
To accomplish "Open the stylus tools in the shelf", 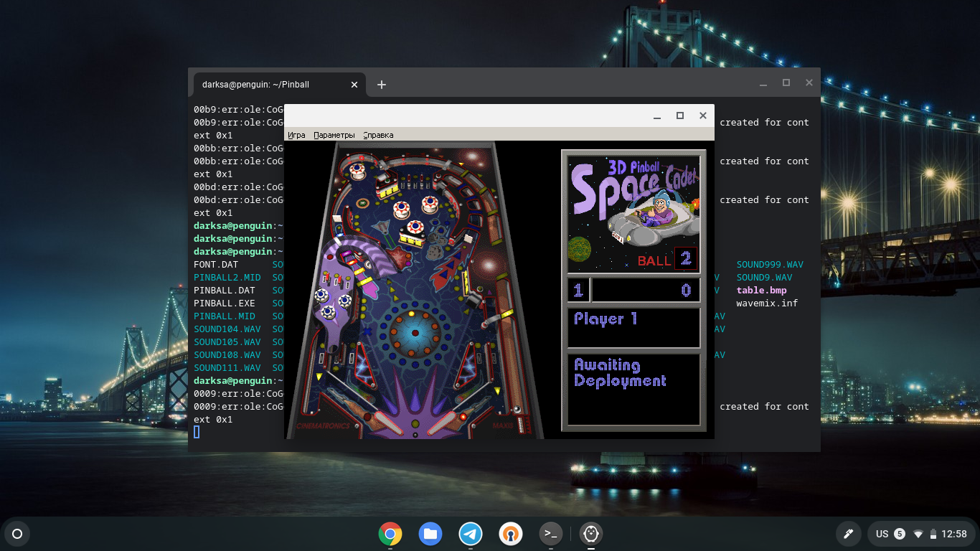I will tap(848, 534).
